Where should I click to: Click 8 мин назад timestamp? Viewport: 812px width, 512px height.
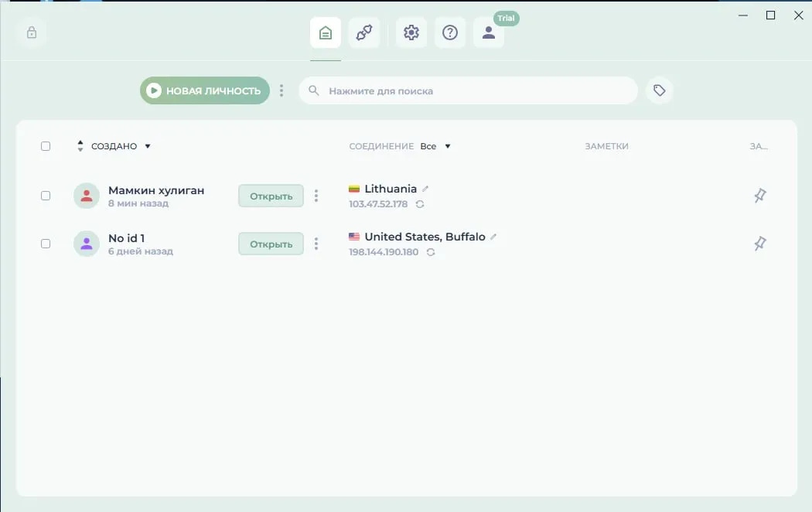[138, 203]
